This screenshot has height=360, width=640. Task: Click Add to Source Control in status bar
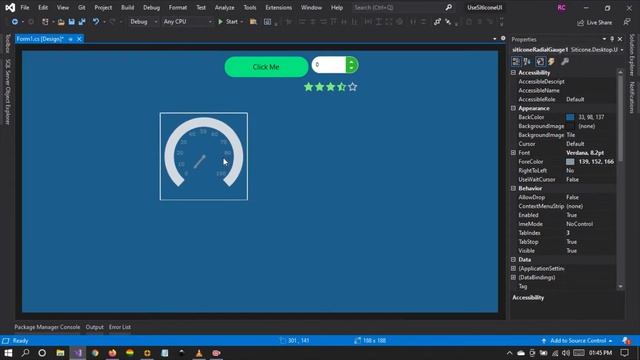(577, 340)
